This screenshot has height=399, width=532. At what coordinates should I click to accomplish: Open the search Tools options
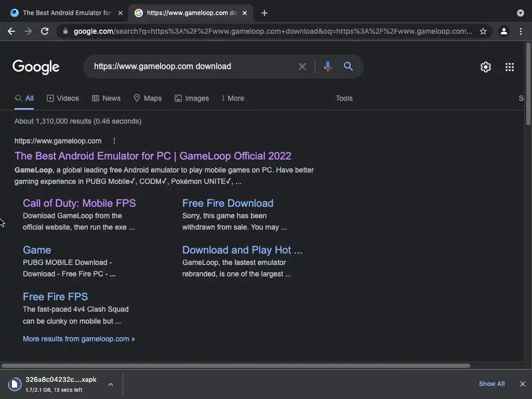point(344,98)
